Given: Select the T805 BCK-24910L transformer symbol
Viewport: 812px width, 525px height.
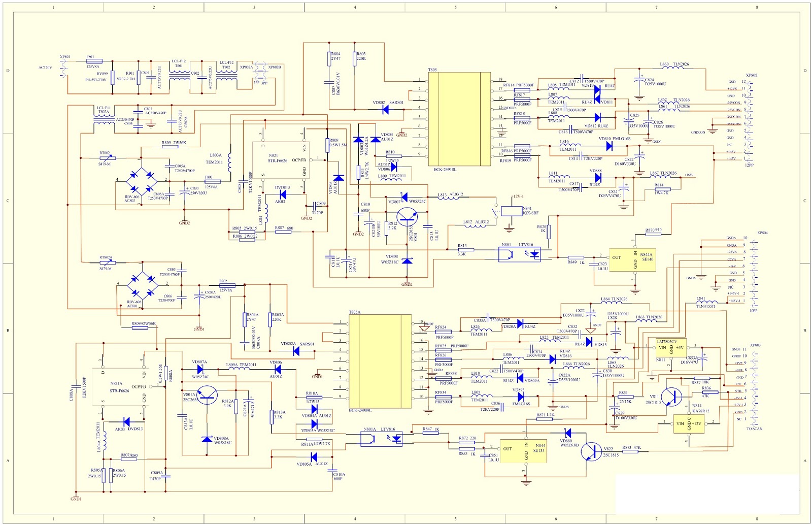Looking at the screenshot, I should 459,119.
